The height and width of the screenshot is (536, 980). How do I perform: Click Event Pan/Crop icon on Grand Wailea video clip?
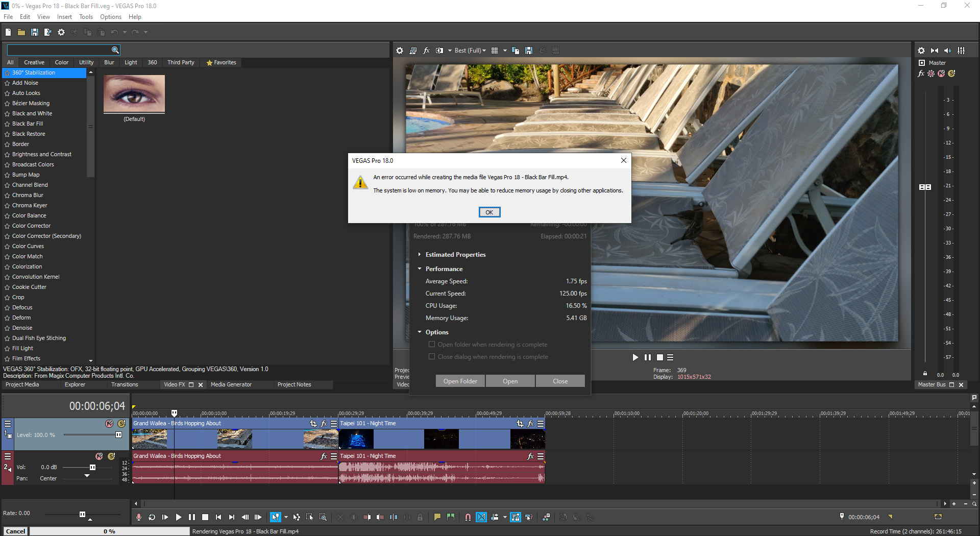click(x=313, y=423)
